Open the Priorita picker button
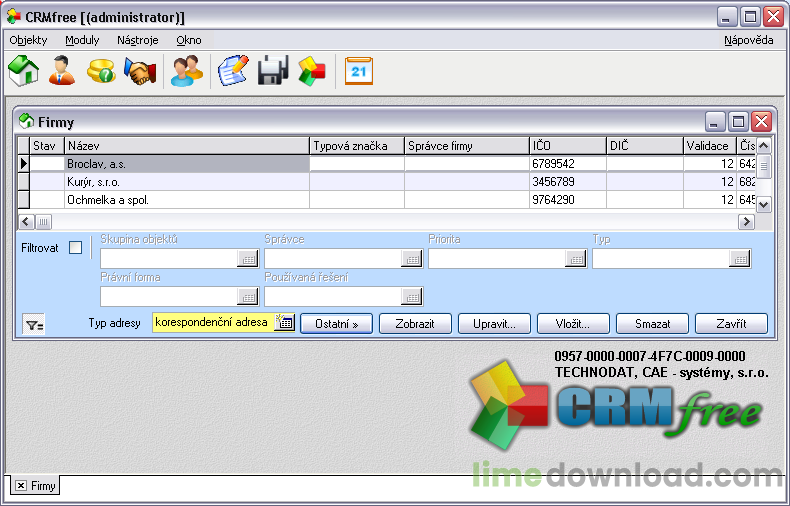The width and height of the screenshot is (790, 506). pos(576,259)
